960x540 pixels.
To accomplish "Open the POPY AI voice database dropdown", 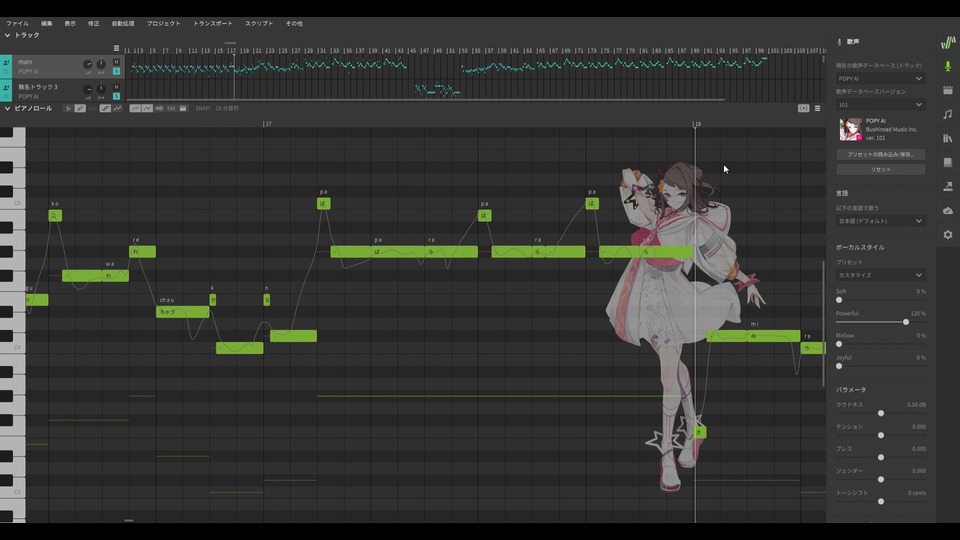I will tap(880, 78).
